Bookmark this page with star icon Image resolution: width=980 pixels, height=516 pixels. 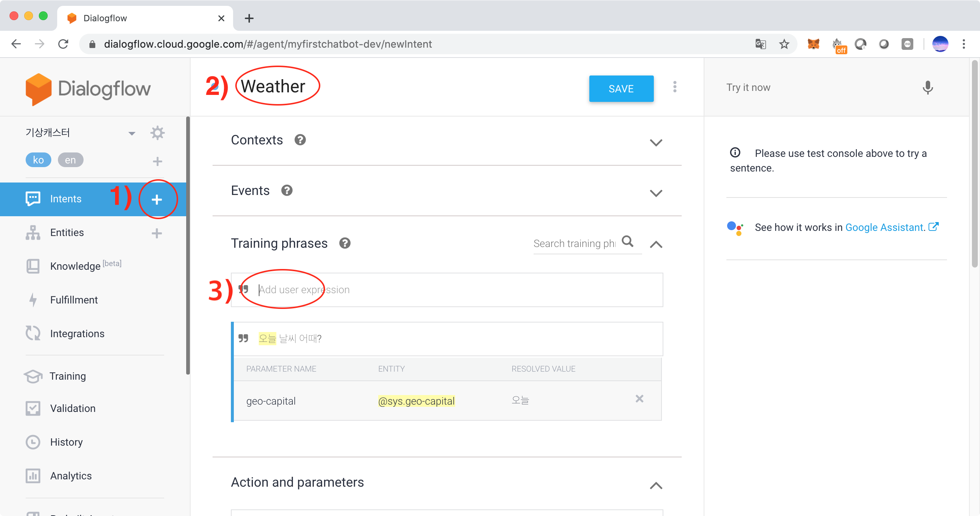coord(784,44)
